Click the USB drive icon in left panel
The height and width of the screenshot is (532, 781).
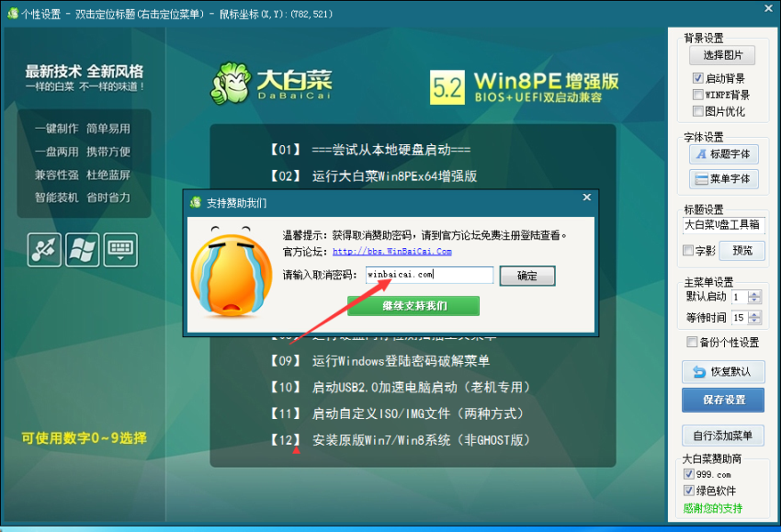[x=44, y=250]
